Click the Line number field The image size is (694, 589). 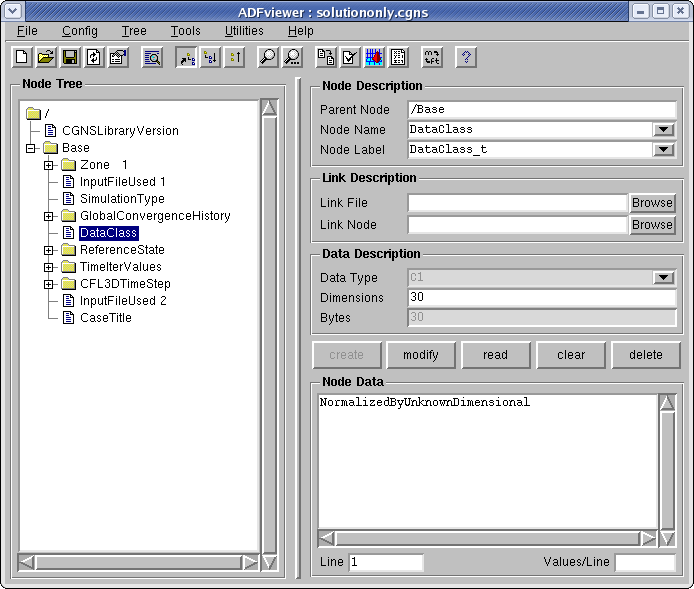[x=386, y=562]
